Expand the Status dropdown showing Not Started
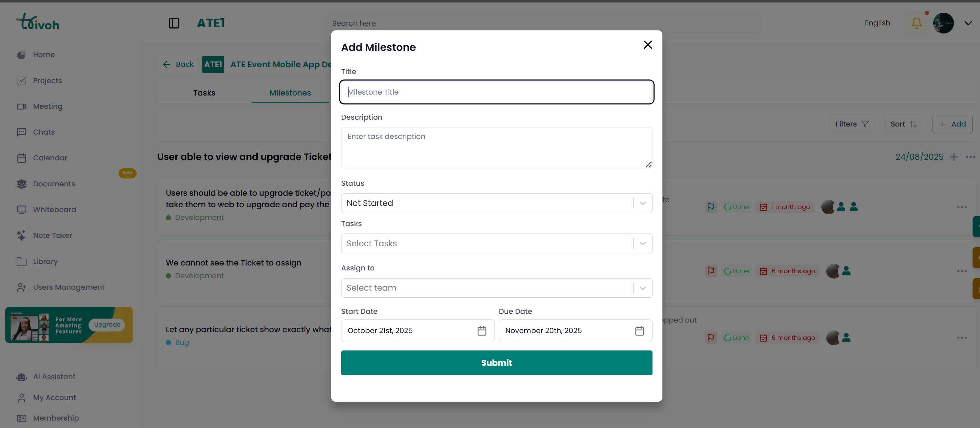The image size is (980, 428). tap(643, 203)
